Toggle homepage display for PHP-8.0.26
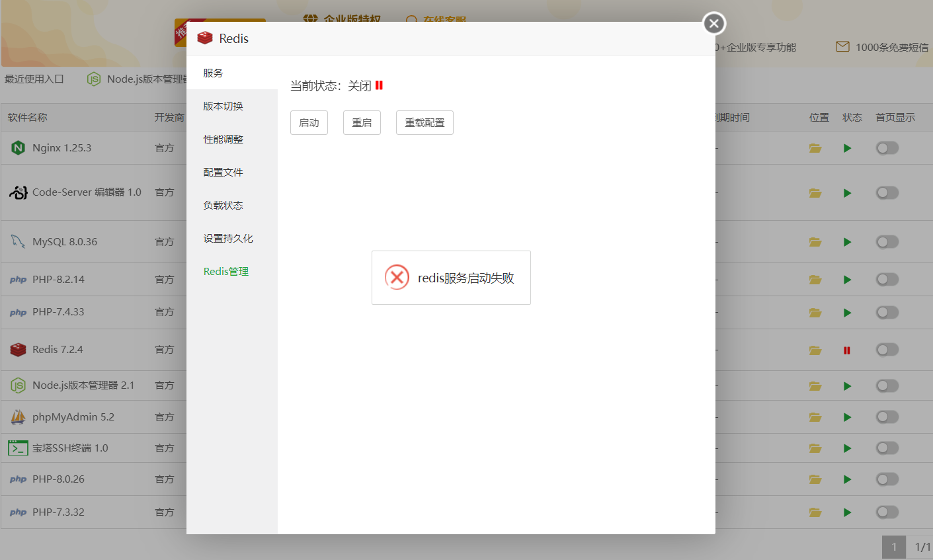 point(887,479)
